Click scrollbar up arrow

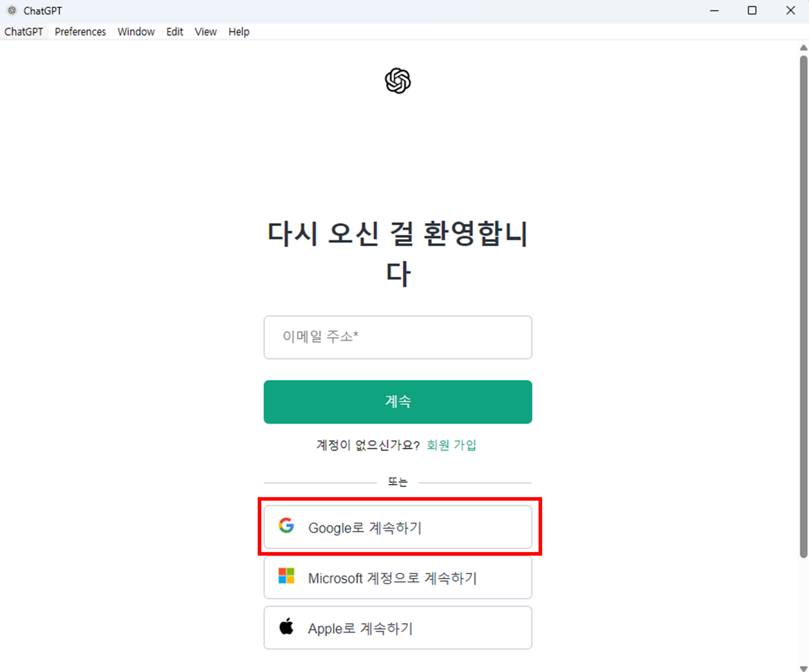[803, 48]
